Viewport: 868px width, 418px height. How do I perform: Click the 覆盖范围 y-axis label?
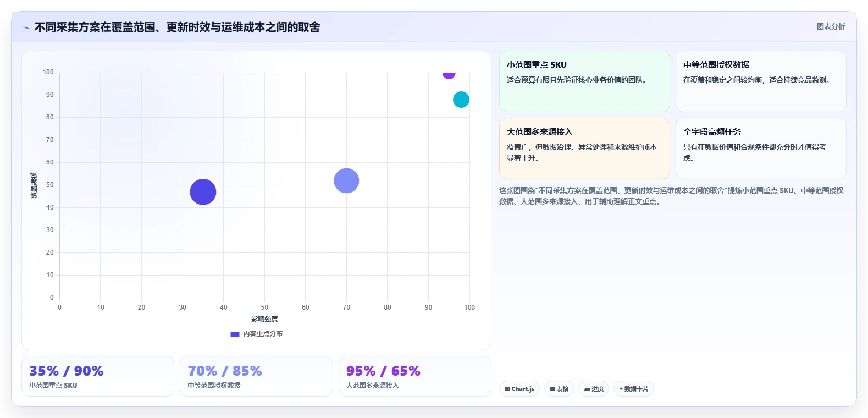pyautogui.click(x=34, y=185)
